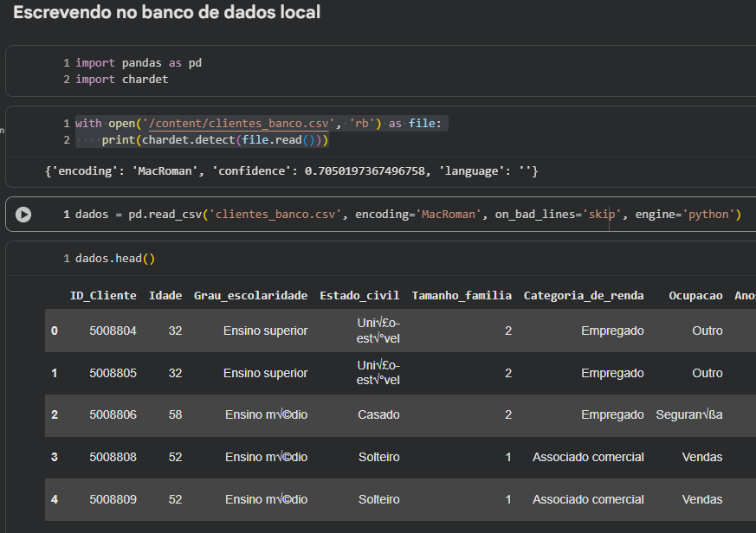Screen dimensions: 756x533
Task: Select the Tamanho_familia column header
Action: tap(462, 295)
